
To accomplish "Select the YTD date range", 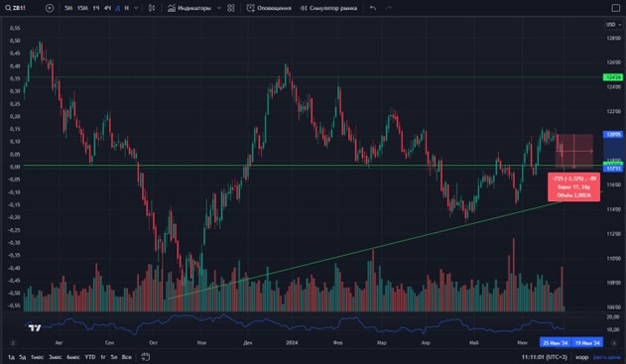I will pyautogui.click(x=90, y=357).
